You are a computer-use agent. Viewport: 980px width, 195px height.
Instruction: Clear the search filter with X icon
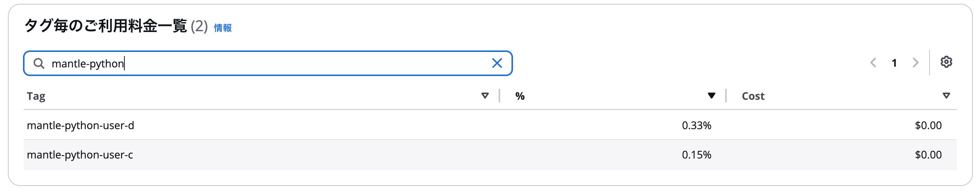click(497, 63)
